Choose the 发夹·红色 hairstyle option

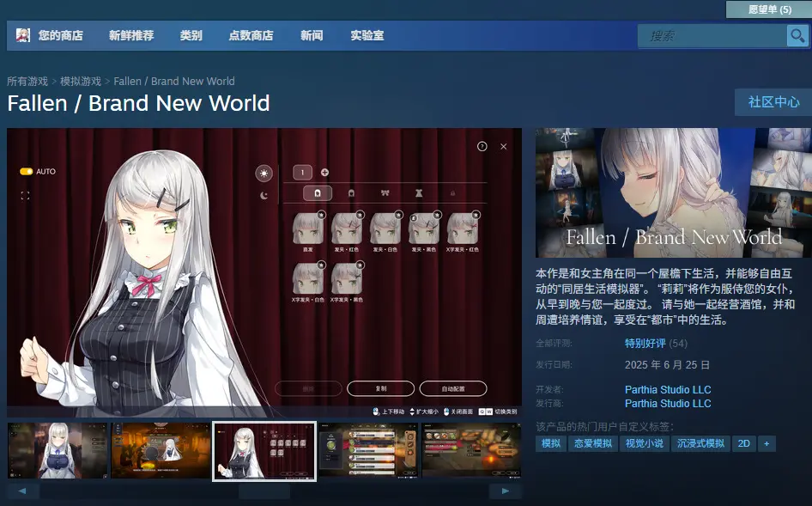click(x=347, y=232)
